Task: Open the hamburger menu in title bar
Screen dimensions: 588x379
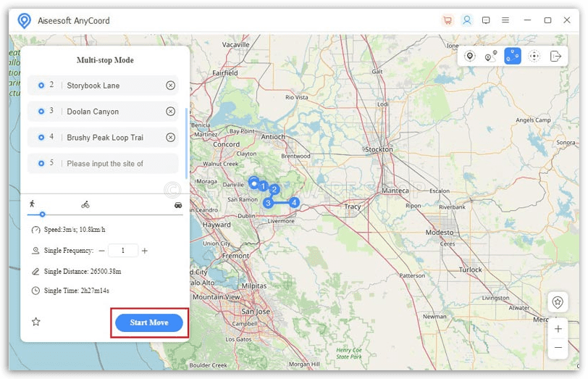Action: (x=505, y=20)
